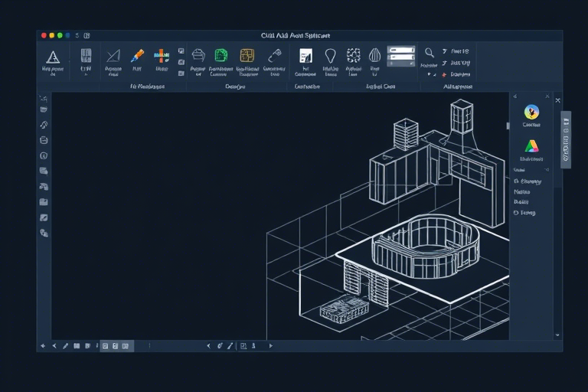Screen dimensions: 588x392
Task: Open the magnifying glass search tool
Action: click(x=429, y=53)
